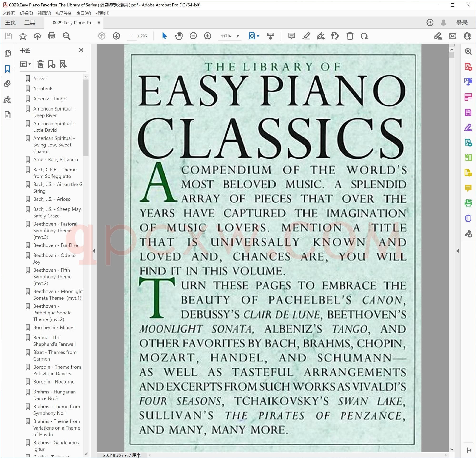
Task: Open zoom level 117% dropdown
Action: [x=238, y=36]
